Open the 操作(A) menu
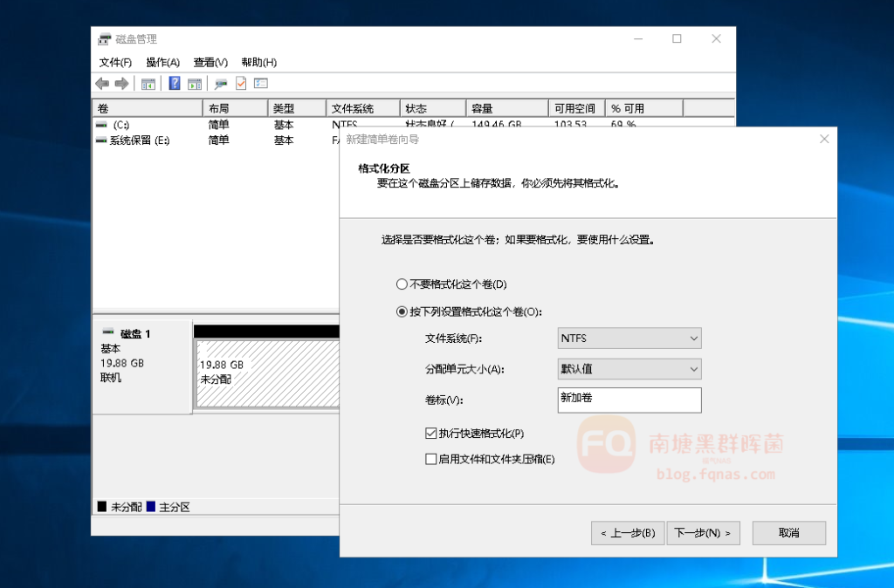The height and width of the screenshot is (588, 894). pos(162,63)
